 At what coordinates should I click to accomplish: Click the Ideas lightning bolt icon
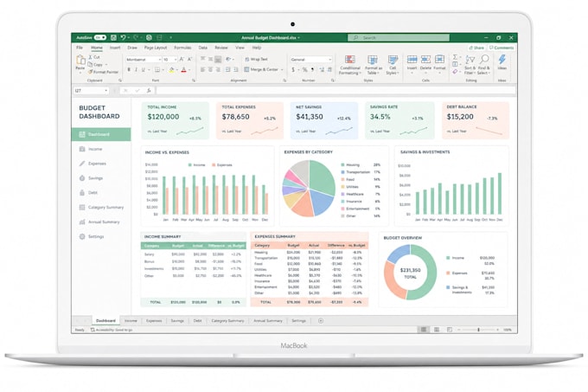pyautogui.click(x=502, y=59)
